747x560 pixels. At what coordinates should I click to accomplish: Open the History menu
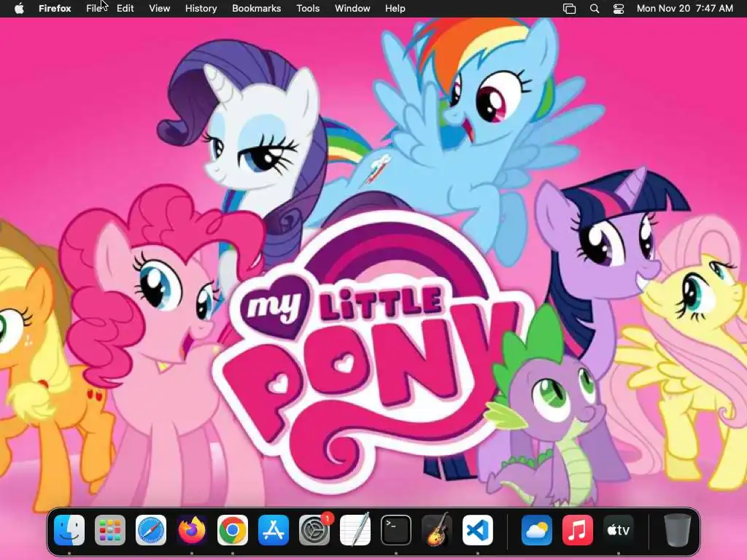point(201,9)
